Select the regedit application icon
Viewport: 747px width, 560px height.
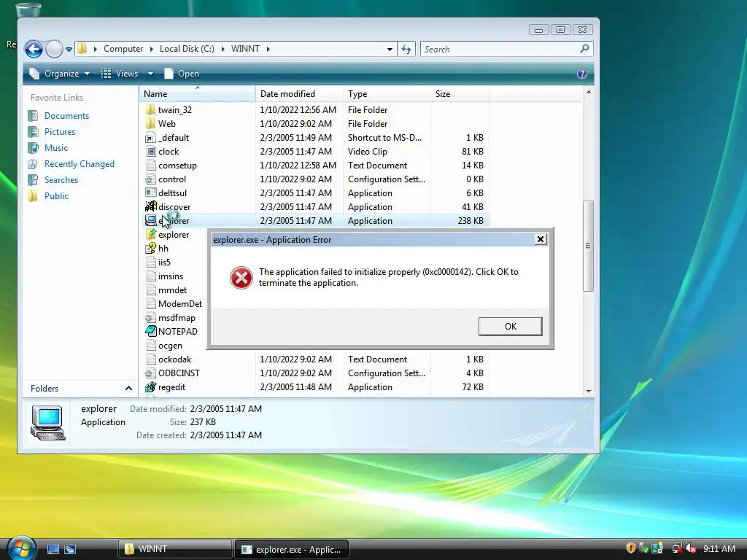coord(150,386)
